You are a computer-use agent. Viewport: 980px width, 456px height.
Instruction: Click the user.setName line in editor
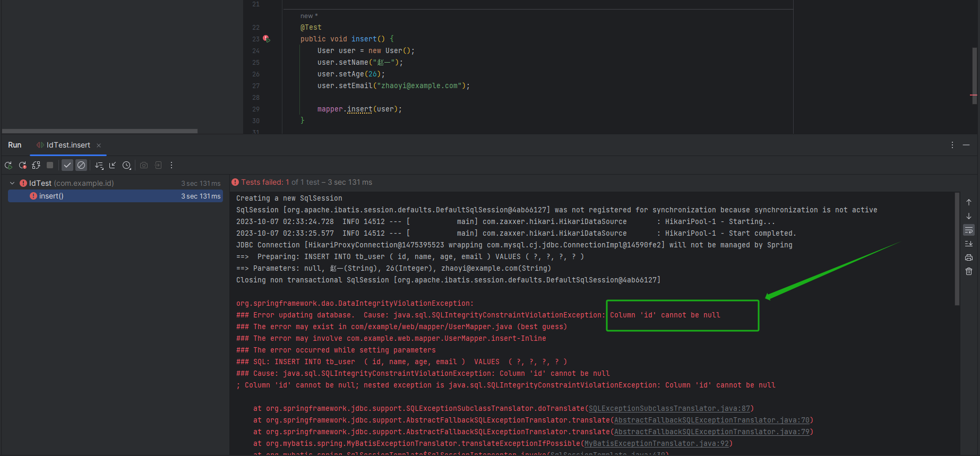tap(360, 63)
